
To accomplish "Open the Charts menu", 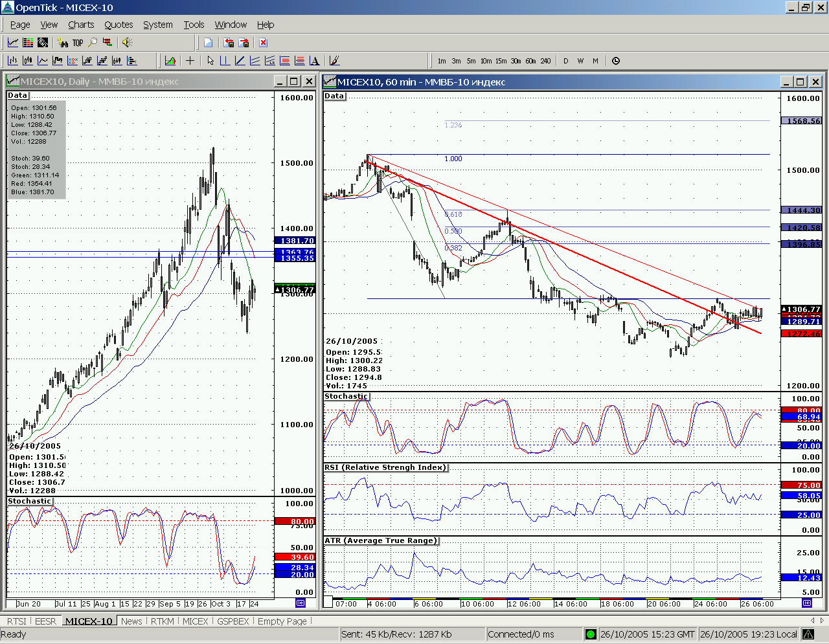I will [x=81, y=25].
